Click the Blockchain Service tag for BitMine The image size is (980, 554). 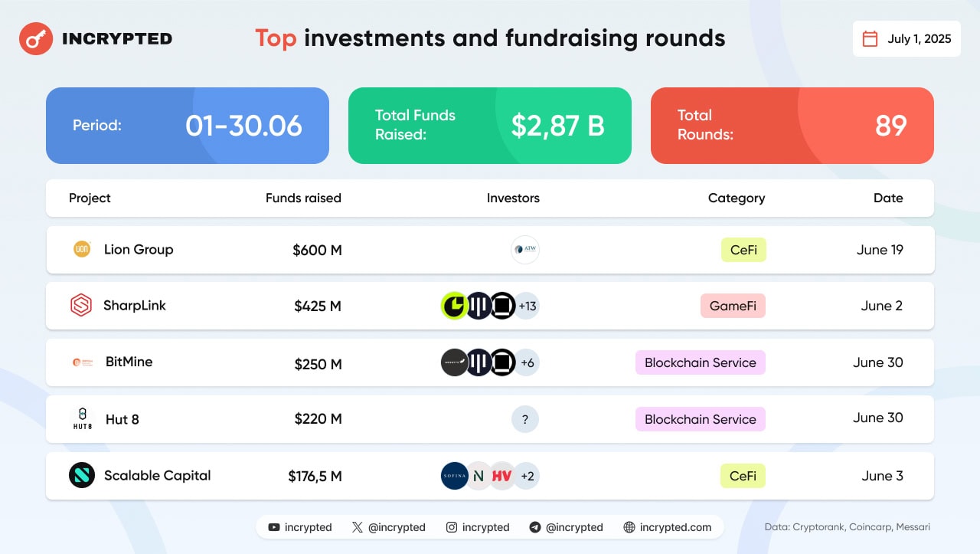pos(701,362)
